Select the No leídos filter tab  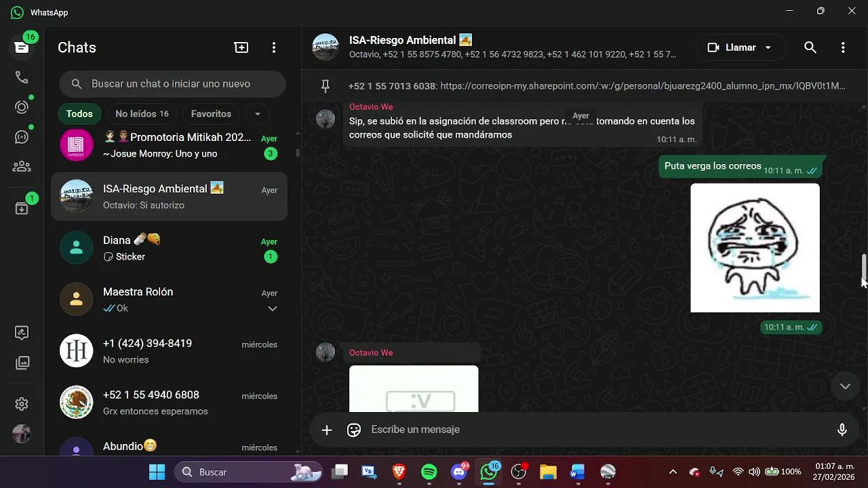142,114
